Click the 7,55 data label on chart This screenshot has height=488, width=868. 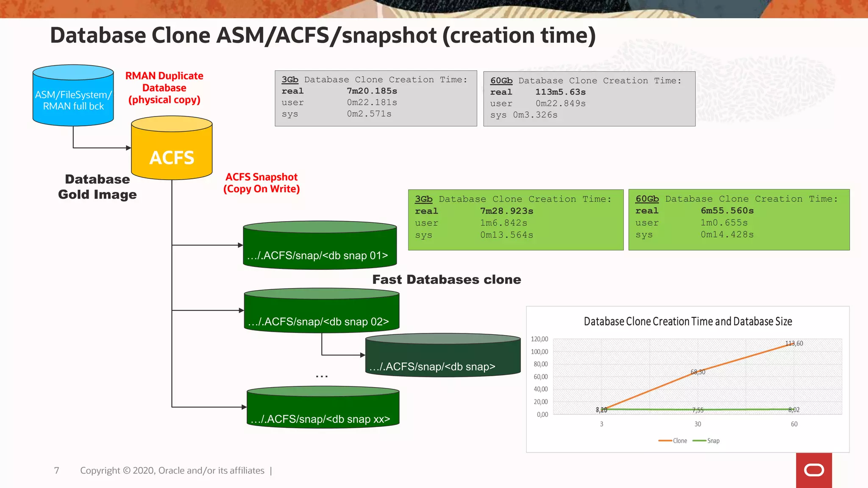pos(698,410)
